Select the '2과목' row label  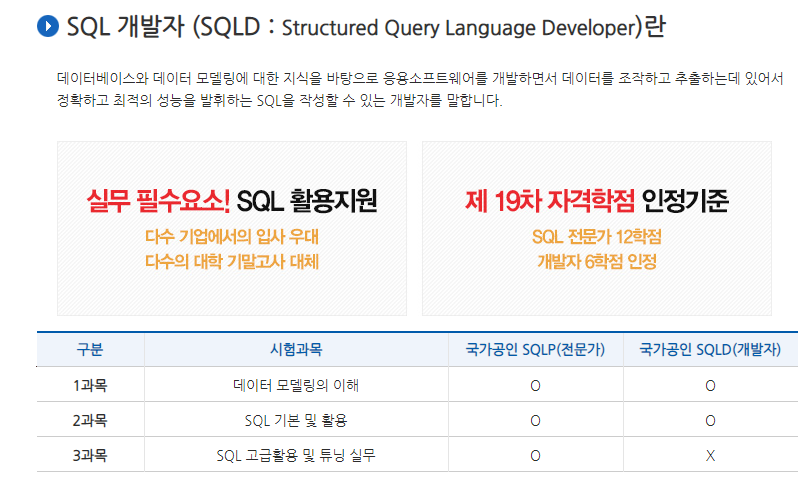click(90, 420)
